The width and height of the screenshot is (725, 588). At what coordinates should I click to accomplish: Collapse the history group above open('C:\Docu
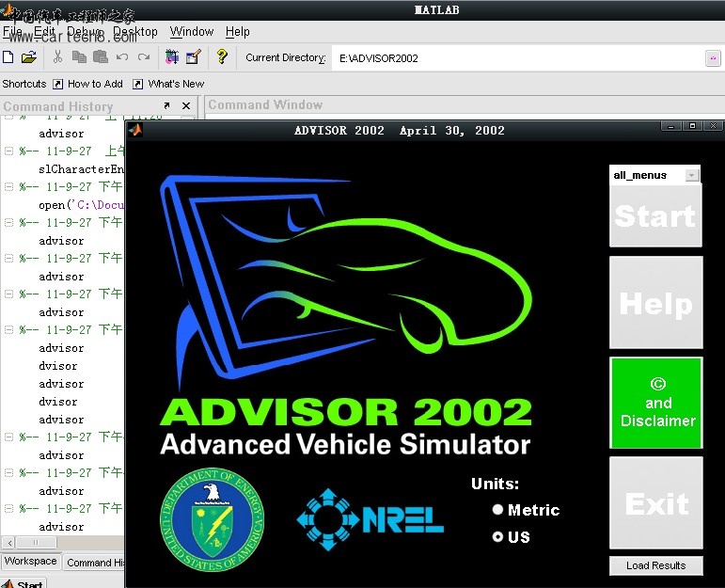click(x=8, y=186)
